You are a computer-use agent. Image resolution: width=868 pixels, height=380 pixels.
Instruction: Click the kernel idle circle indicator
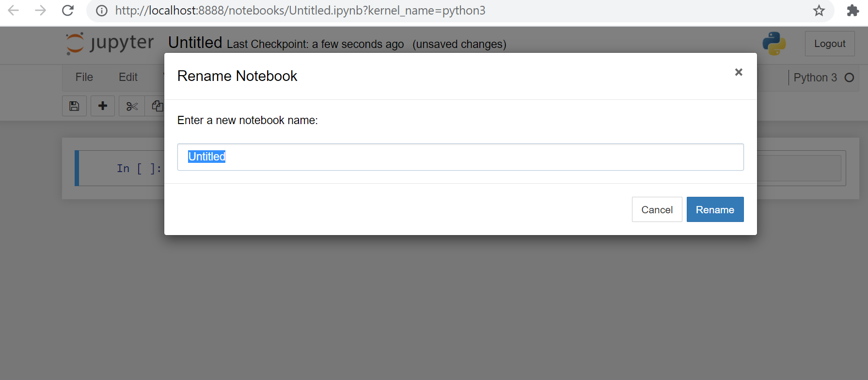(849, 78)
